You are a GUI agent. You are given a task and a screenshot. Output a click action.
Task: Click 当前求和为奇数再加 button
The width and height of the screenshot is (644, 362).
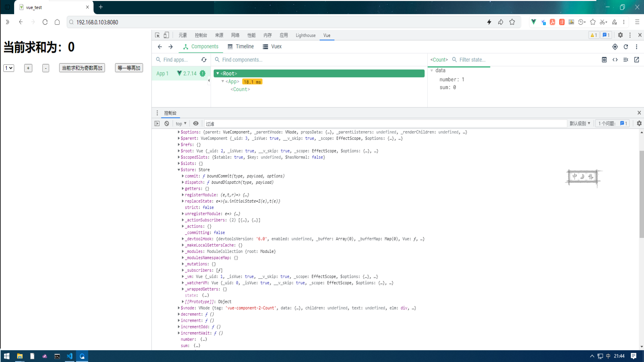(82, 68)
